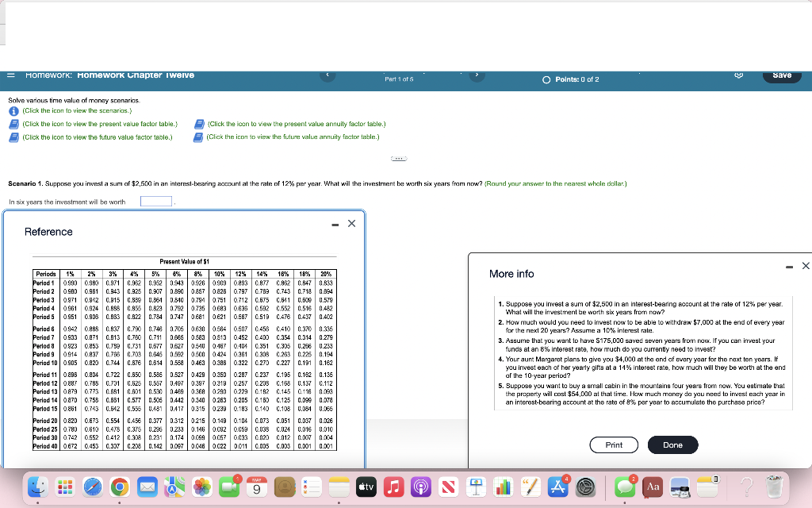Open Reminders from the dock
This screenshot has height=508, width=812.
coord(311,487)
